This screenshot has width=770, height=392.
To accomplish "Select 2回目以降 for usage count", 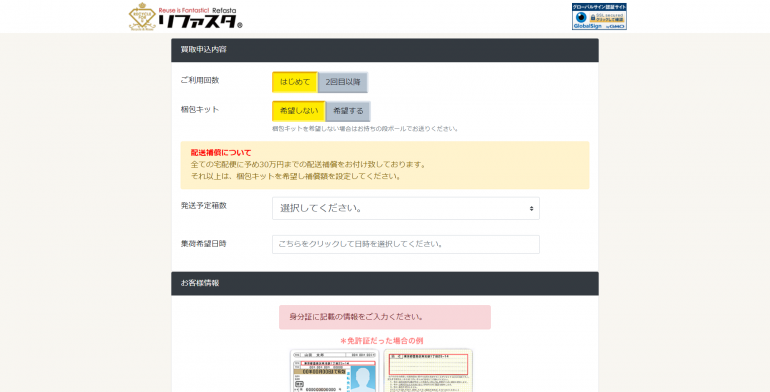I will (x=343, y=82).
